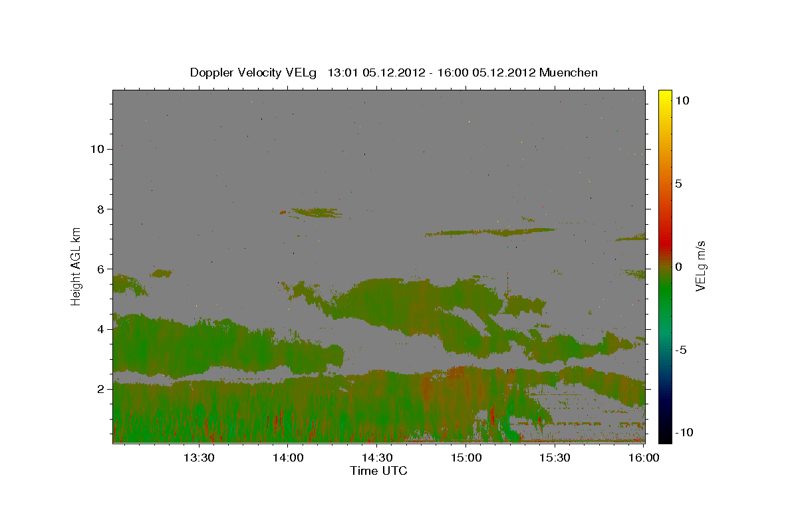
Task: Click the thin cloud streak near 7 km
Action: (491, 232)
